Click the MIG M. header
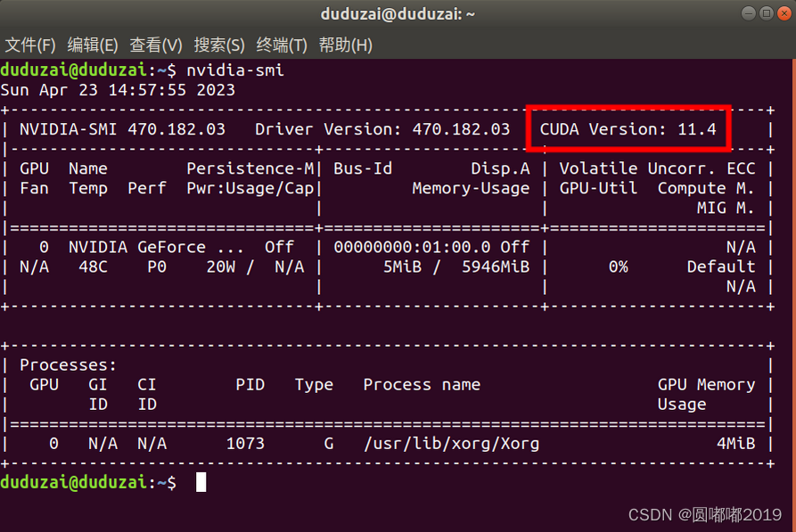Screen dimensions: 796x532 click(726, 209)
